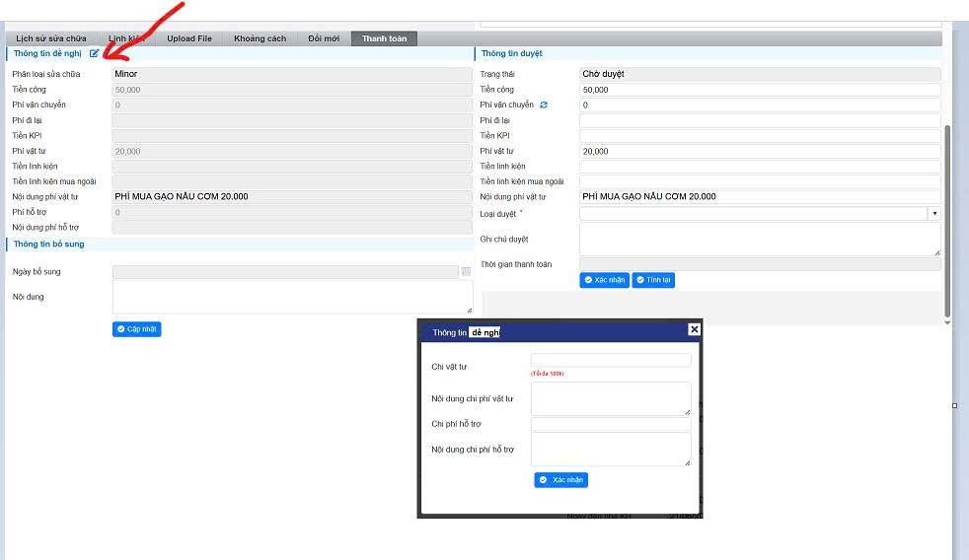Switch to the Lịch sử sửa chữa tab
969x560 pixels.
tap(51, 38)
